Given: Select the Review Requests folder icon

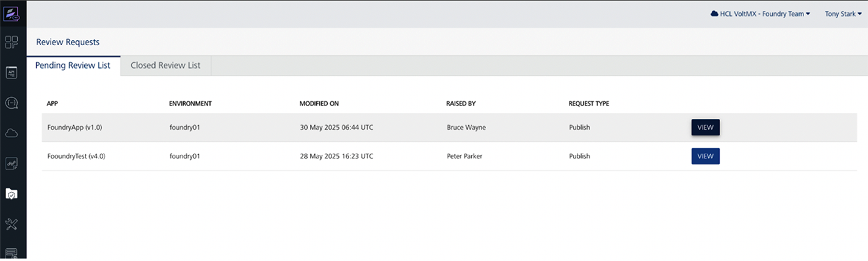Looking at the screenshot, I should (x=12, y=194).
